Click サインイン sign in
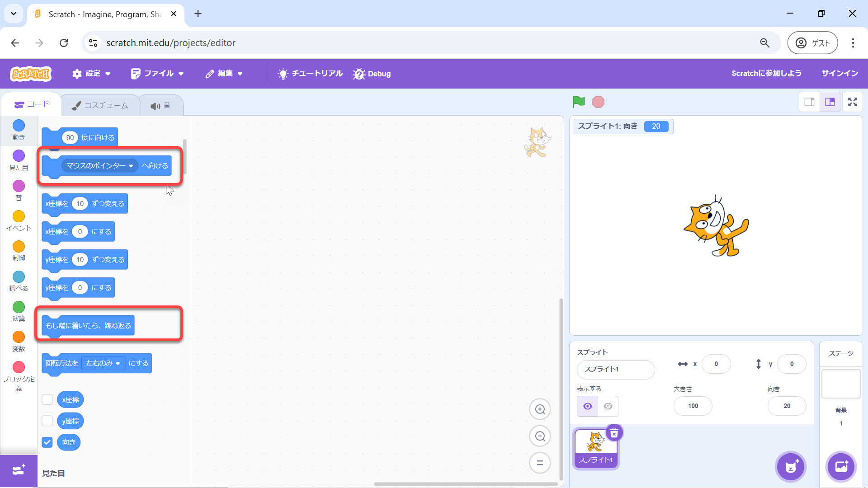 840,73
